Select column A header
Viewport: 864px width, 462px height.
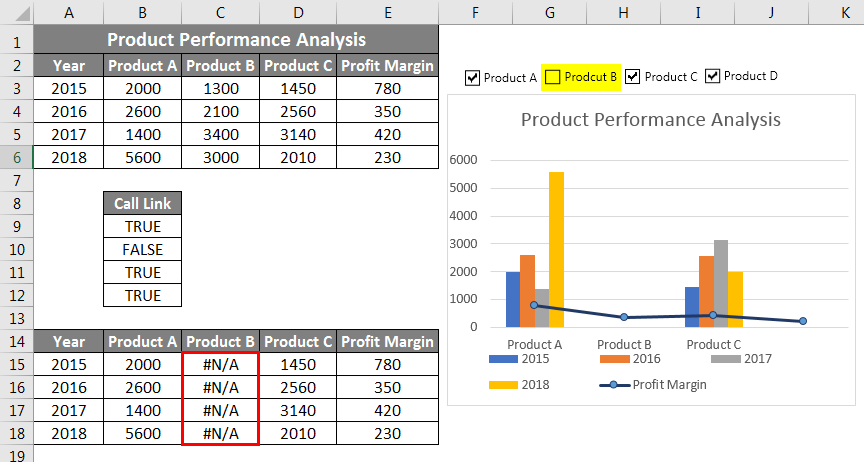pyautogui.click(x=68, y=13)
